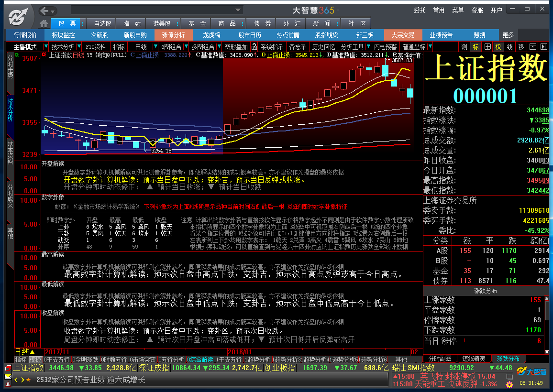Click the 备忘录 button
The image size is (553, 392).
coord(298,46)
